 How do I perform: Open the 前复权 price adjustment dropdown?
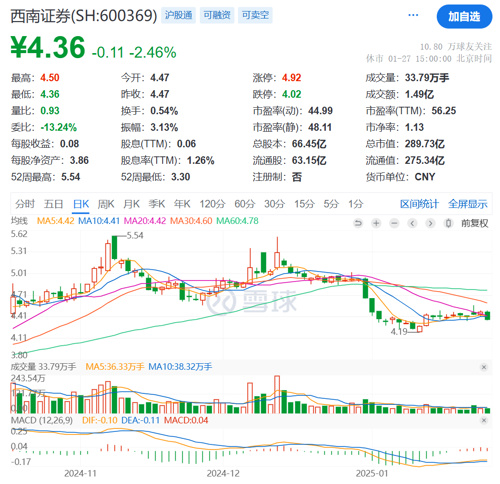tap(474, 223)
